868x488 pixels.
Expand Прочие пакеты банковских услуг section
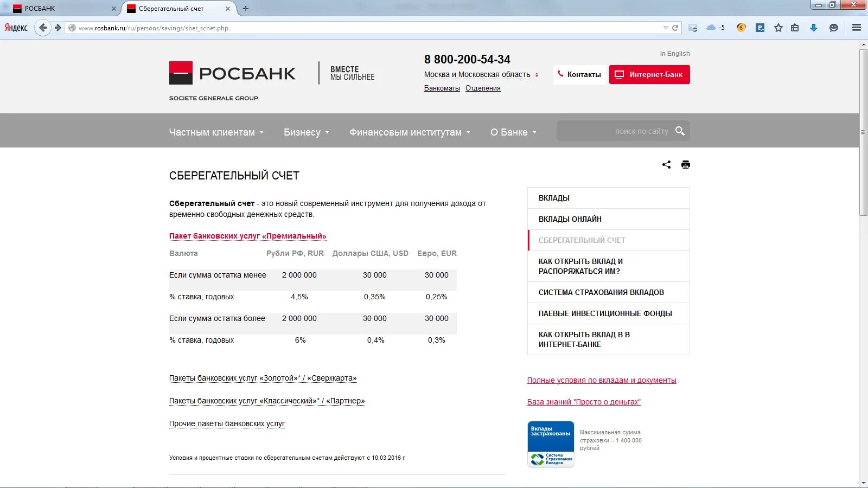[227, 424]
